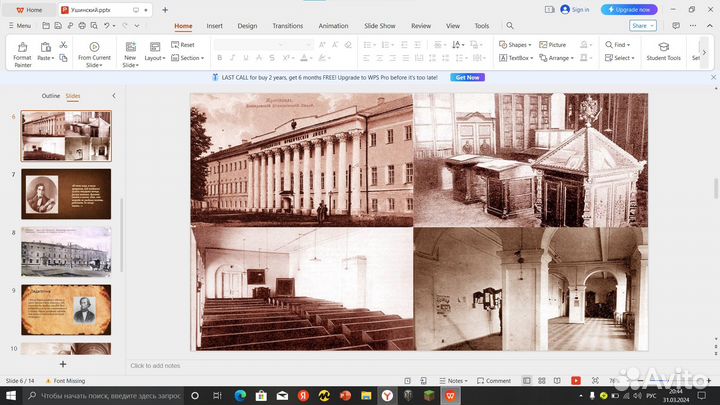Insert a Picture from the ribbon
The width and height of the screenshot is (720, 405).
coord(552,45)
